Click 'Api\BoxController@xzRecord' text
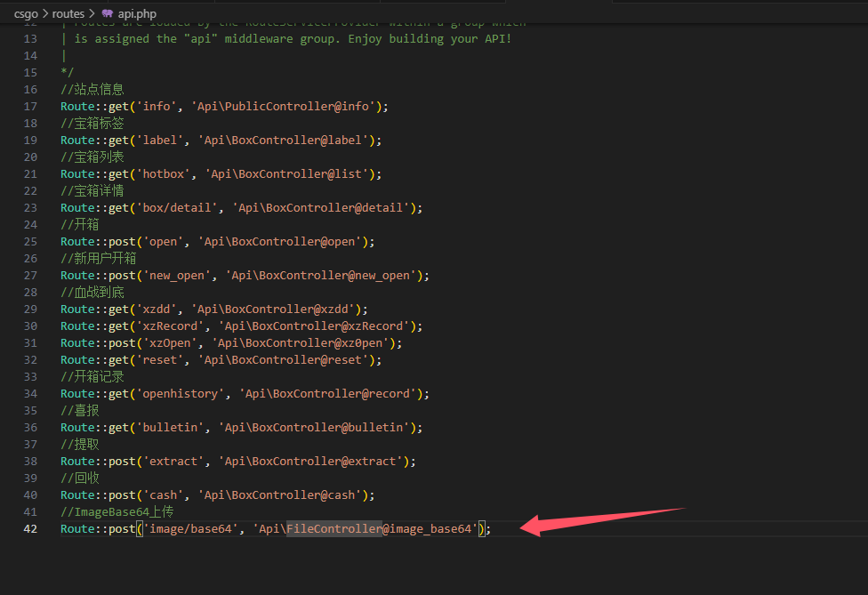 click(314, 326)
